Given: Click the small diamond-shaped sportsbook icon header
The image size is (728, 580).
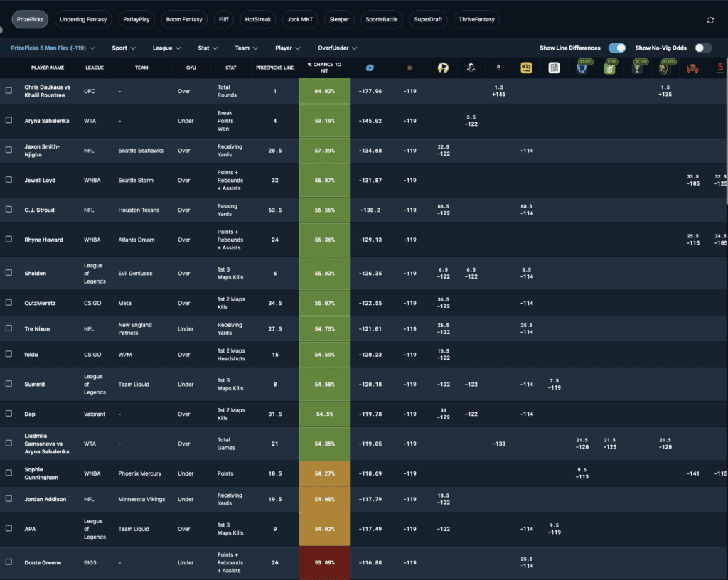Looking at the screenshot, I should [x=409, y=68].
